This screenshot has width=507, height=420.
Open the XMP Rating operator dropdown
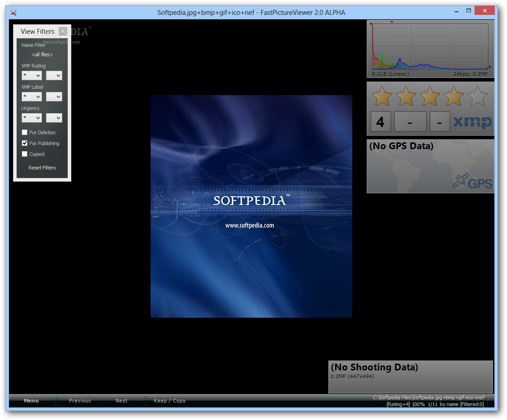click(32, 75)
